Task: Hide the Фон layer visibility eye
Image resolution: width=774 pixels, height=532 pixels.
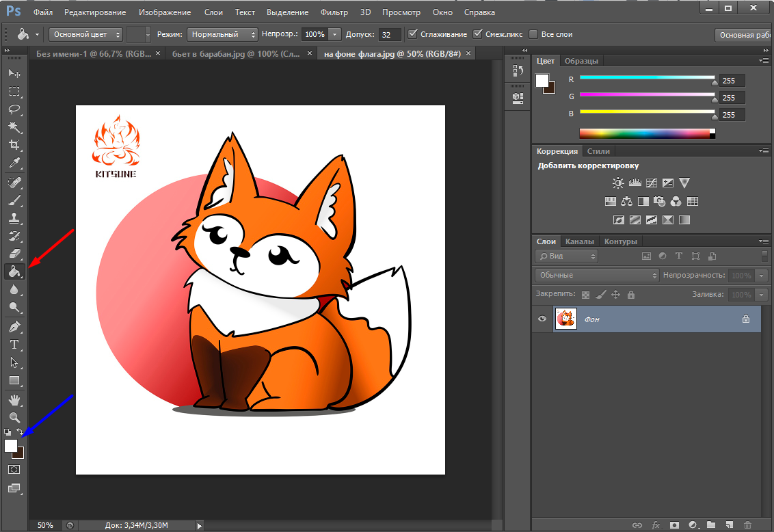Action: point(542,319)
